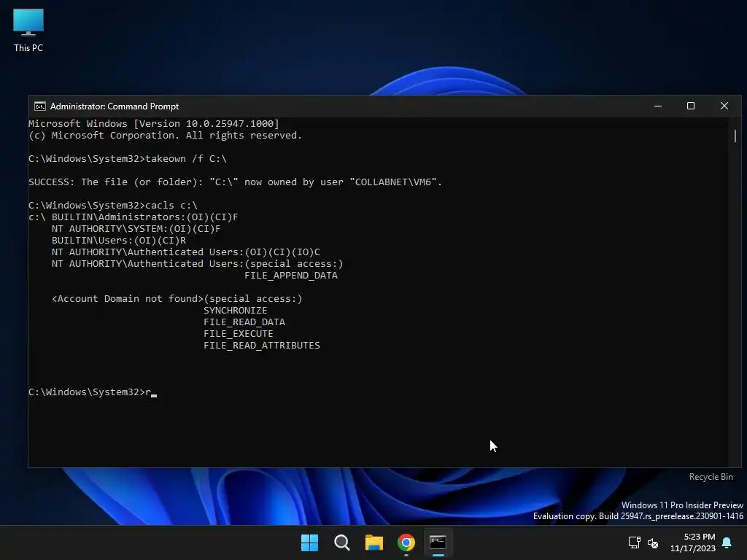The height and width of the screenshot is (560, 747).
Task: Click the NT AUTHORITY\SYSTEM permission line
Action: tap(136, 228)
